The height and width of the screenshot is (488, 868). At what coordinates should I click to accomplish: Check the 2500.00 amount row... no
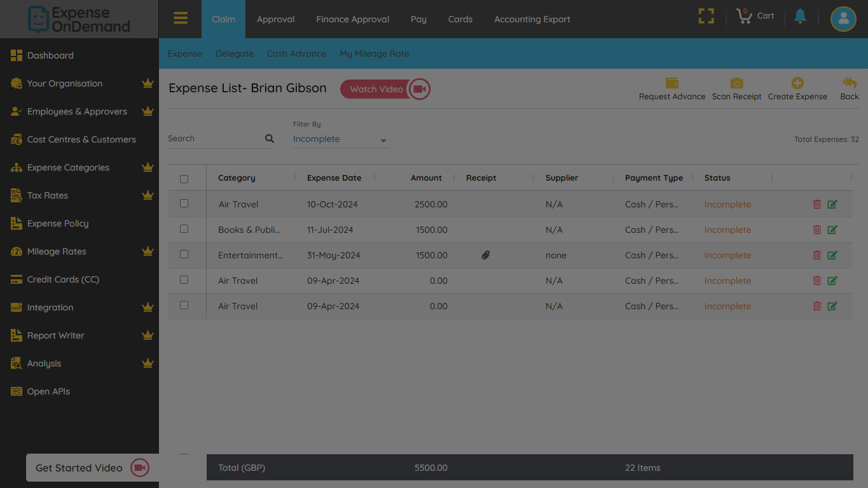(184, 204)
